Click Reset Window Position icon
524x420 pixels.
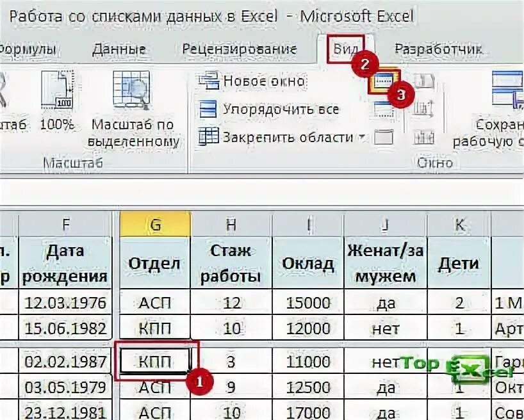[x=423, y=137]
